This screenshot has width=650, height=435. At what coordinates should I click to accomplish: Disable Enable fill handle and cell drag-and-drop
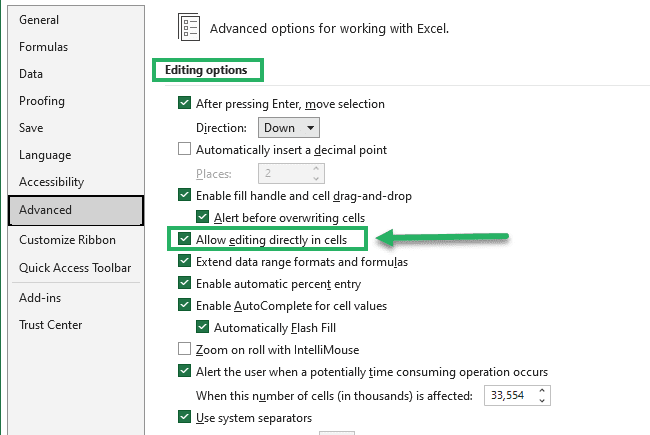point(184,194)
